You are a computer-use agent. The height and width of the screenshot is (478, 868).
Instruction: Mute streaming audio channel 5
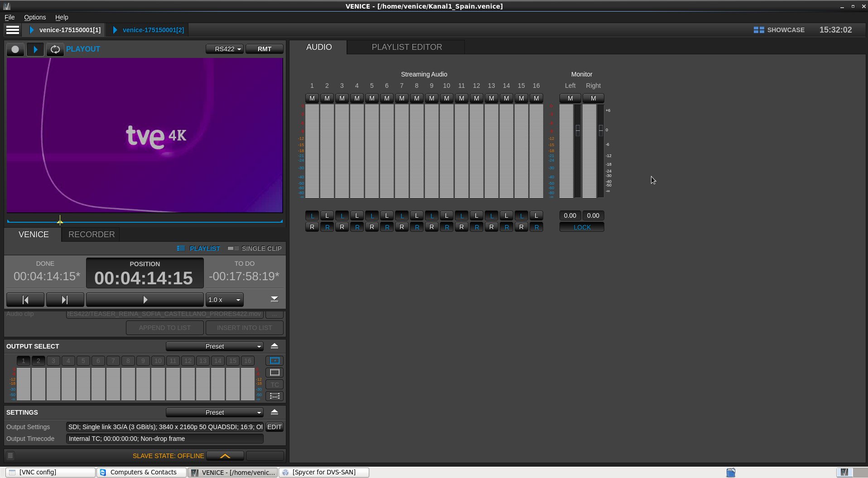coord(372,98)
